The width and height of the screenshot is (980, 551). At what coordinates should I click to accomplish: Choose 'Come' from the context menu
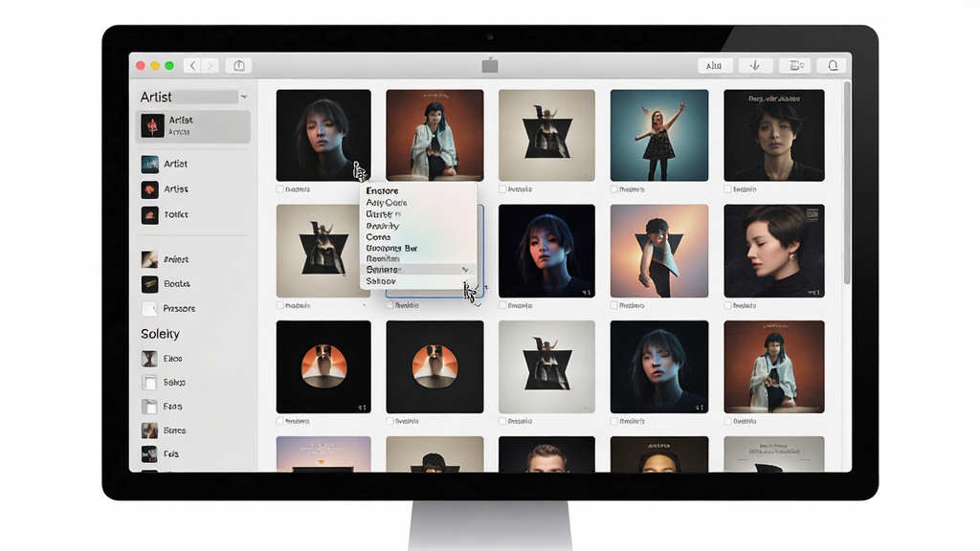378,237
